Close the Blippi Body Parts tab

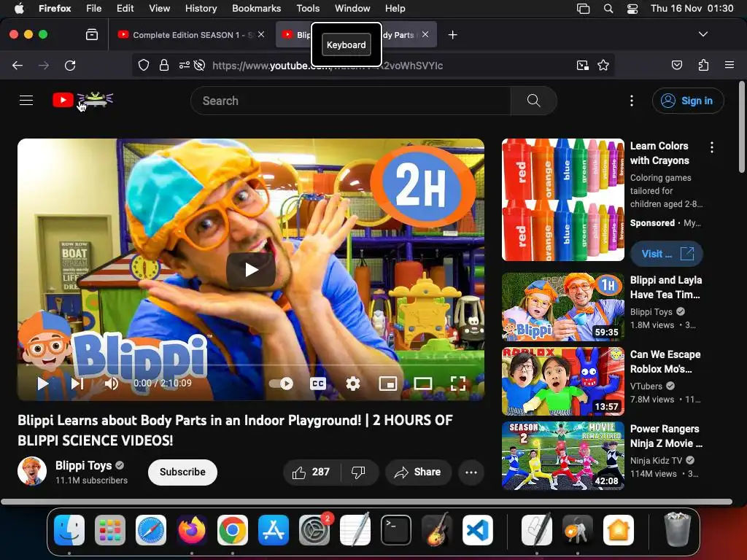(x=425, y=34)
